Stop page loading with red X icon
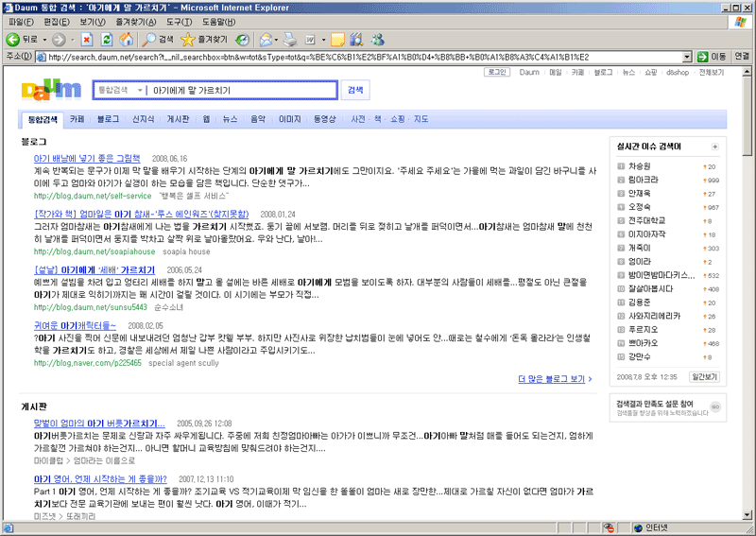This screenshot has width=756, height=536. pos(87,40)
